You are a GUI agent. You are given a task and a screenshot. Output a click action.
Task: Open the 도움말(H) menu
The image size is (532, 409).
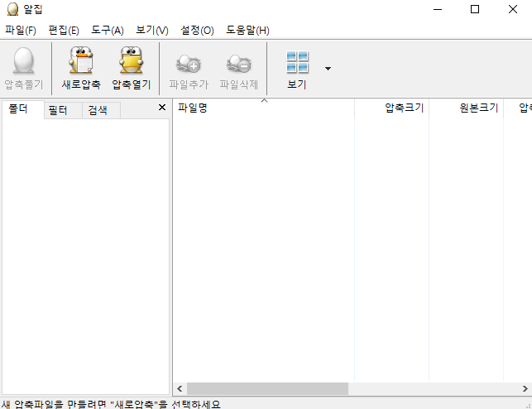click(247, 30)
